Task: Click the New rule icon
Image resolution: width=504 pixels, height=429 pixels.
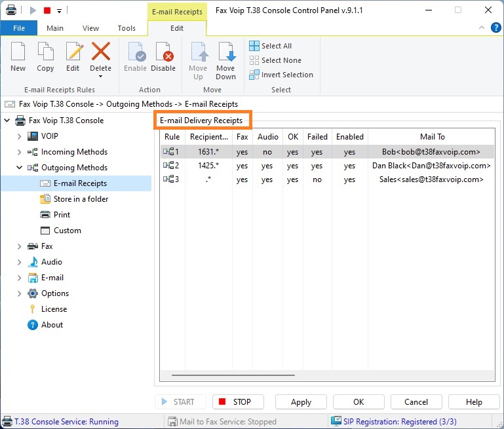Action: (x=18, y=51)
